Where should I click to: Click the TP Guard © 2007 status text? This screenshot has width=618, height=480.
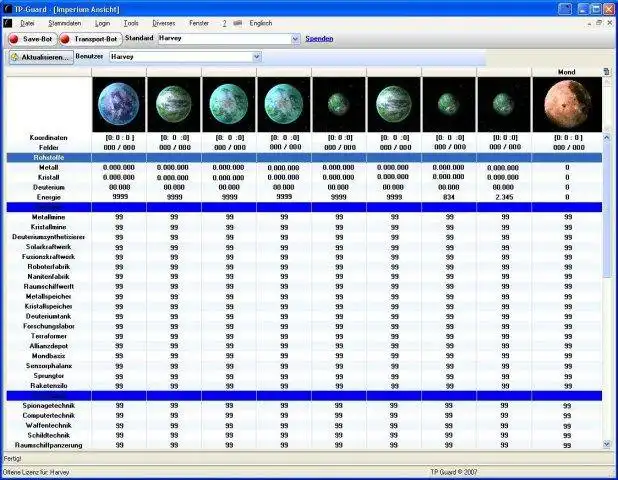click(x=453, y=472)
